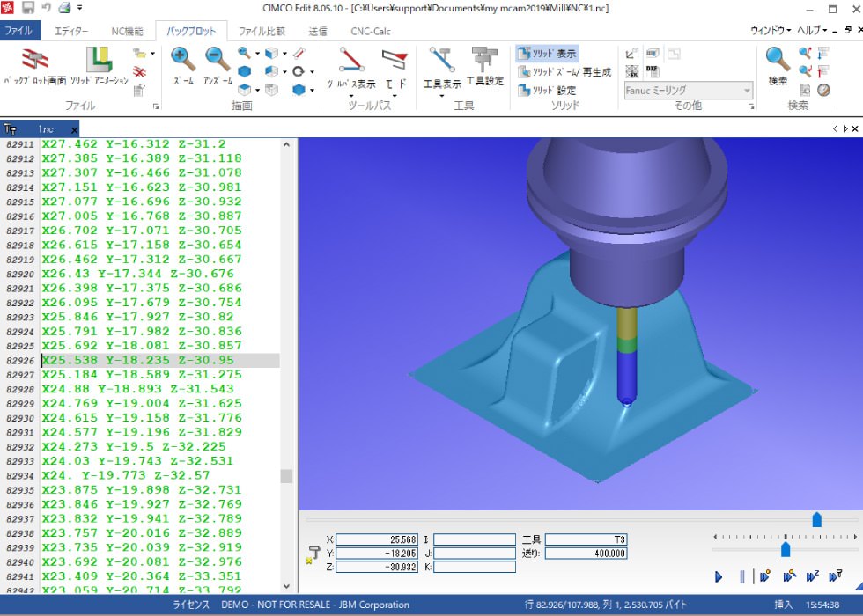Click the large 検索 search magnifier icon
This screenshot has width=863, height=616.
point(778,65)
